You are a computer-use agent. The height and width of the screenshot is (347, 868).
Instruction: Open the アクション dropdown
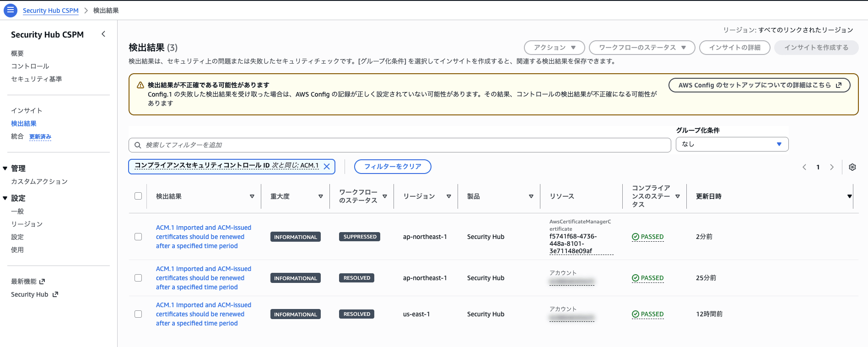coord(555,48)
